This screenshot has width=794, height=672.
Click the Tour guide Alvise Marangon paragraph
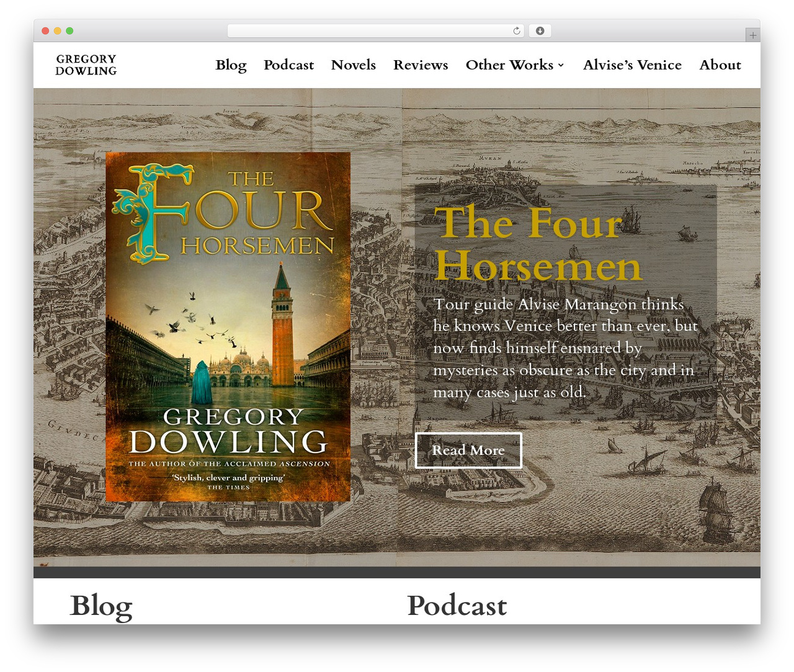click(x=565, y=348)
